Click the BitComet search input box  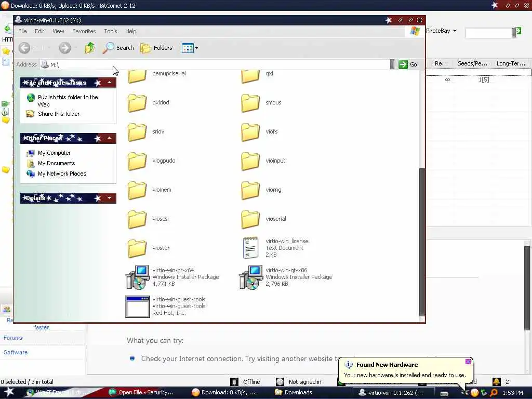488,33
